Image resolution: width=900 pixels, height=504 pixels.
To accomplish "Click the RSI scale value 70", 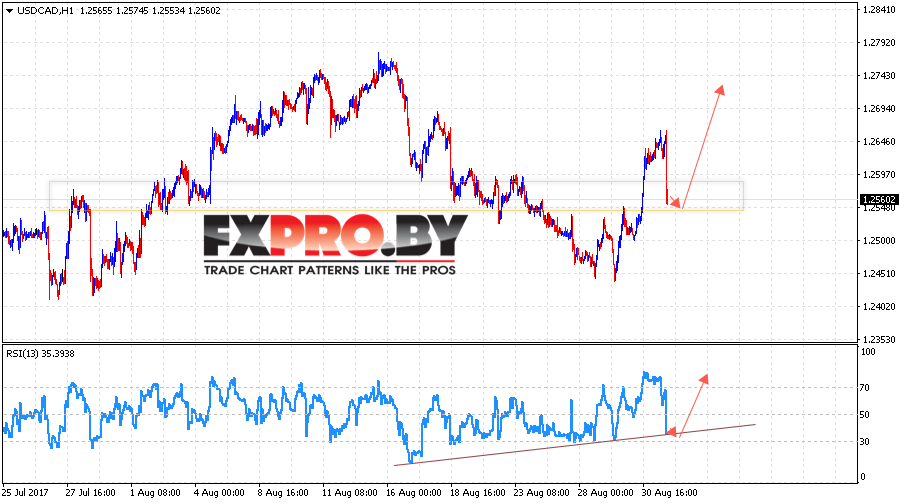I will point(865,388).
